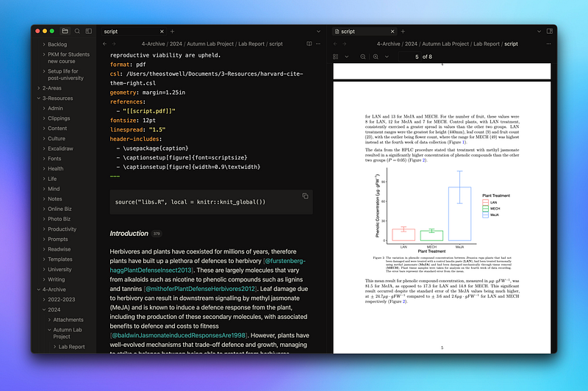This screenshot has width=588, height=391.
Task: Toggle PDF thumbnails sidebar icon
Action: pos(336,57)
